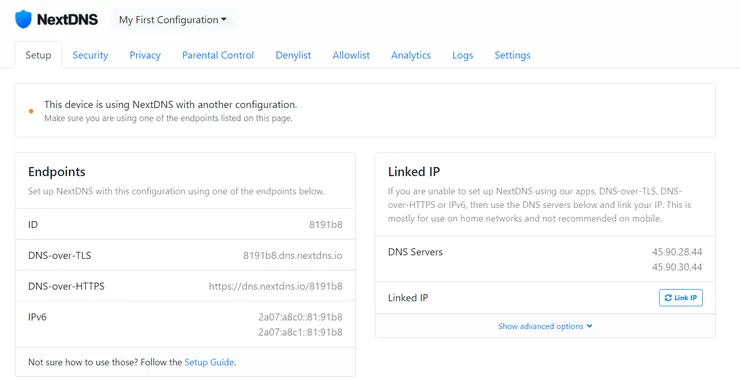Open the Privacy tab

click(x=145, y=55)
